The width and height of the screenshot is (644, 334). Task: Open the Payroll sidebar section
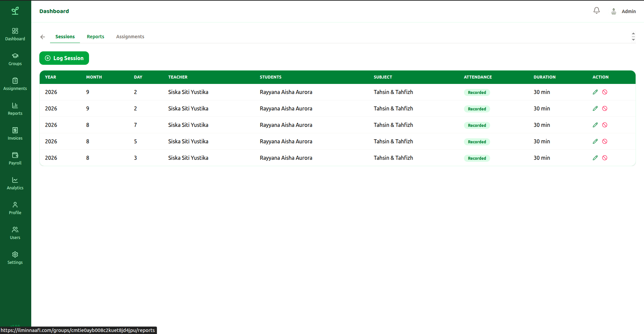point(15,158)
